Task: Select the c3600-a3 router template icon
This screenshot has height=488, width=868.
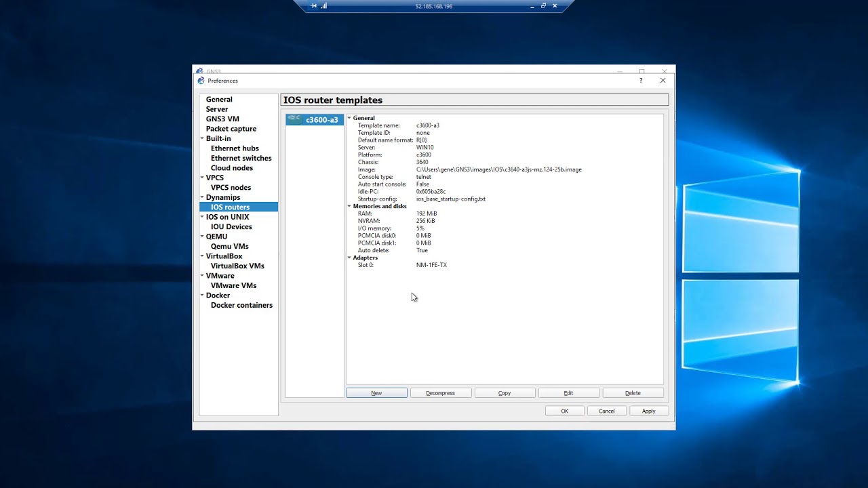Action: point(294,119)
